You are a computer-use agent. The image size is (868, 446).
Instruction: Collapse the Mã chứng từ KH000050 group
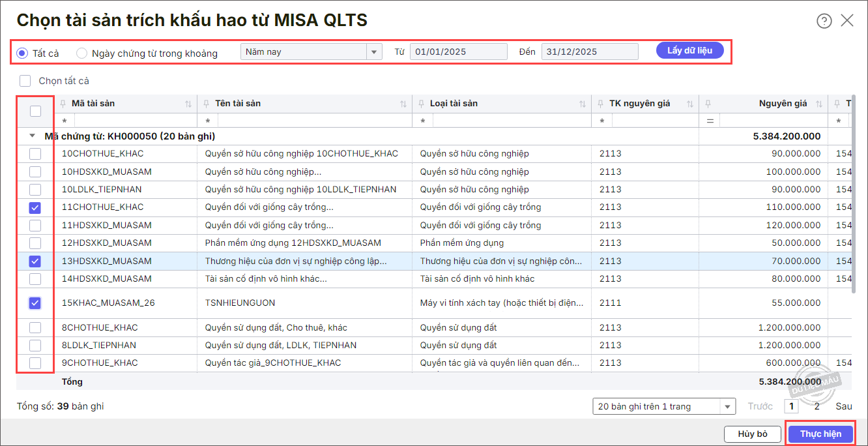point(32,136)
